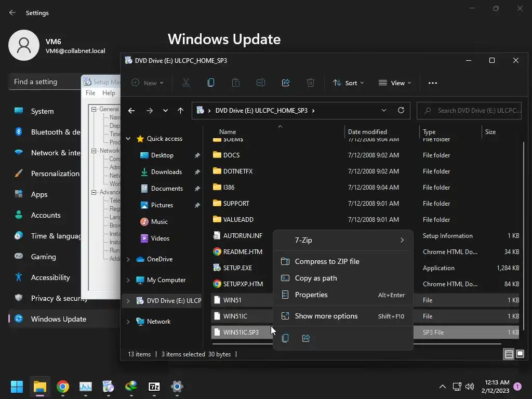This screenshot has height=399, width=532.
Task: Expand OneDrive in navigation pane
Action: coord(128,259)
